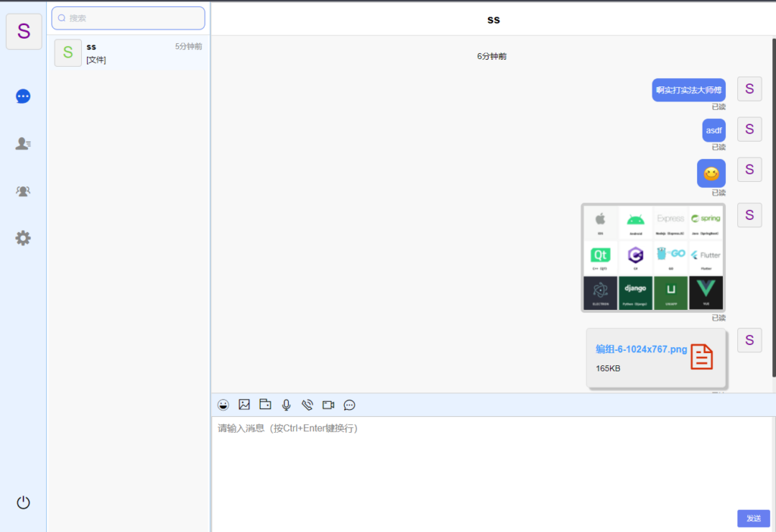Open the 编组-6-1024x767.png file link

pos(641,349)
